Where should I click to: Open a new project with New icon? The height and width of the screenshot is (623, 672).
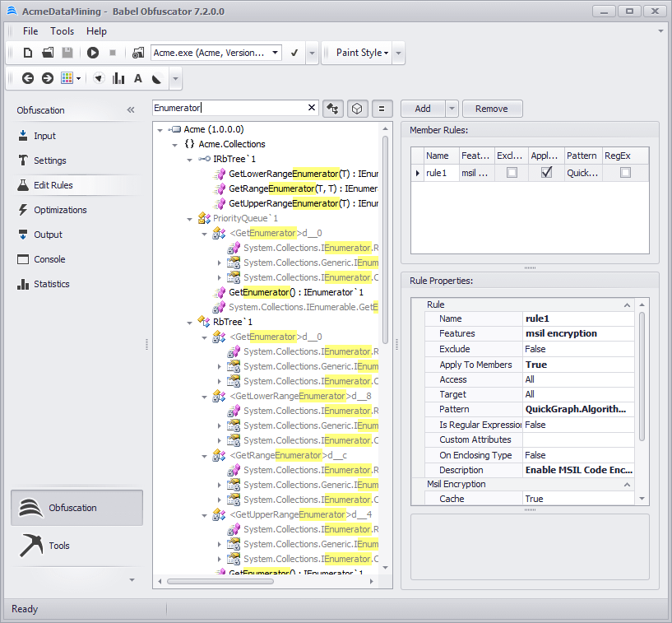(x=27, y=52)
